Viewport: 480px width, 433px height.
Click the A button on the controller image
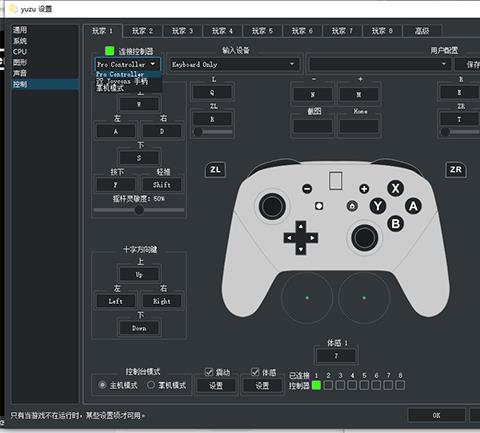point(413,206)
